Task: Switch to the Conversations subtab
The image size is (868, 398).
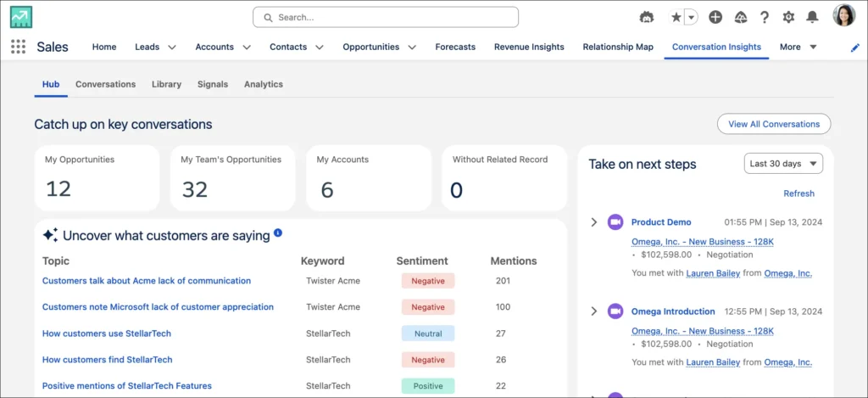Action: click(x=105, y=84)
